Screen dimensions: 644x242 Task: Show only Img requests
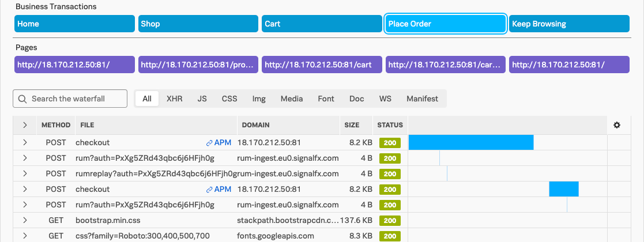click(259, 99)
